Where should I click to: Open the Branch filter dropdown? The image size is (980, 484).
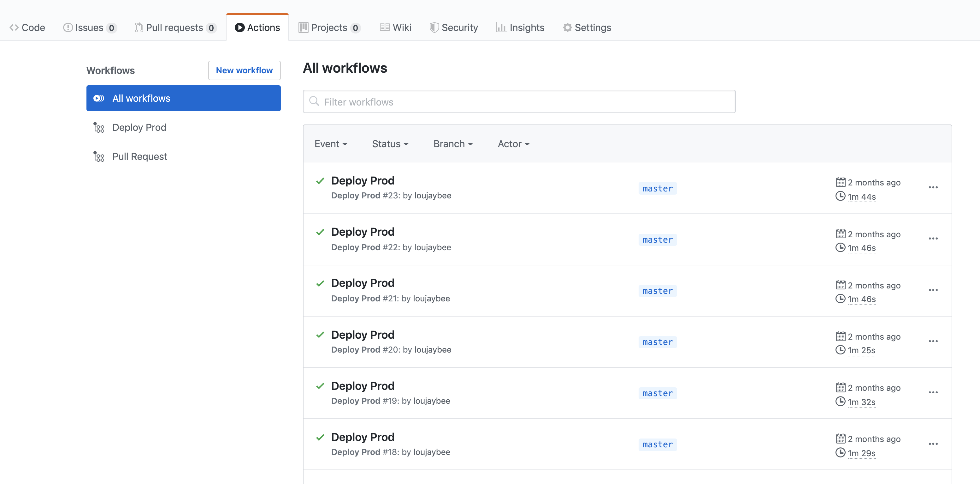453,143
